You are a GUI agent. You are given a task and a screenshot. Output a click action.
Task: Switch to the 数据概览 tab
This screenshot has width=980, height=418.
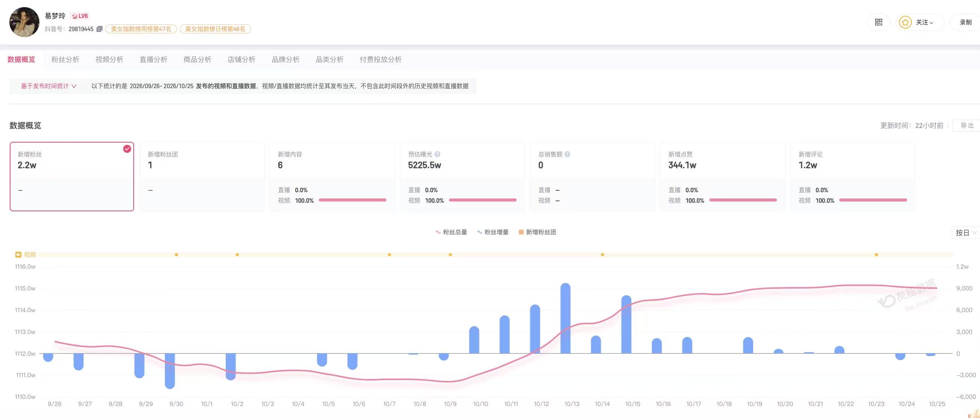click(x=21, y=59)
